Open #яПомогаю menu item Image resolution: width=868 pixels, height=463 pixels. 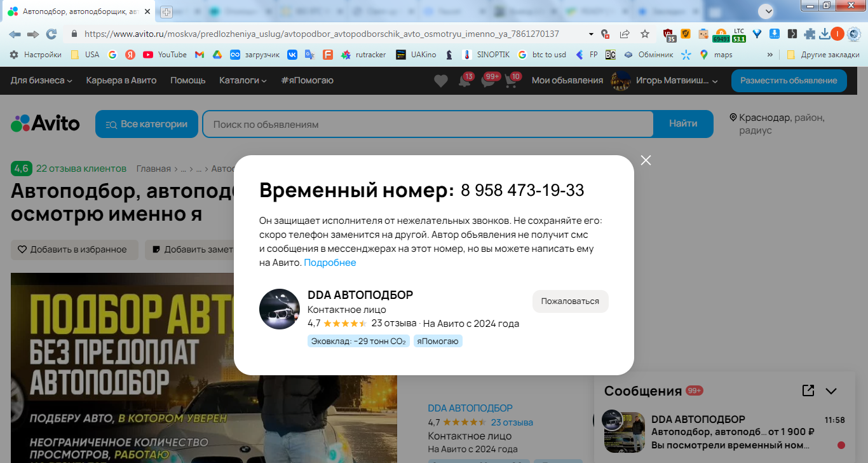coord(307,81)
